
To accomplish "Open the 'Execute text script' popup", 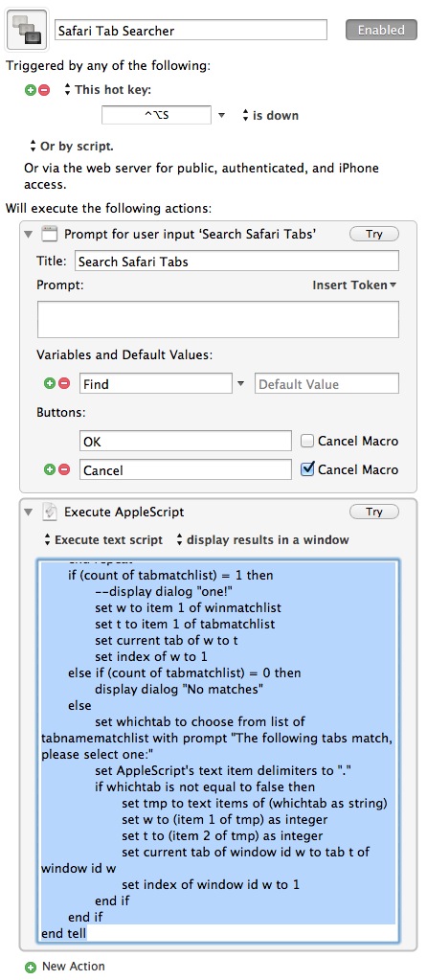I will pos(103,540).
